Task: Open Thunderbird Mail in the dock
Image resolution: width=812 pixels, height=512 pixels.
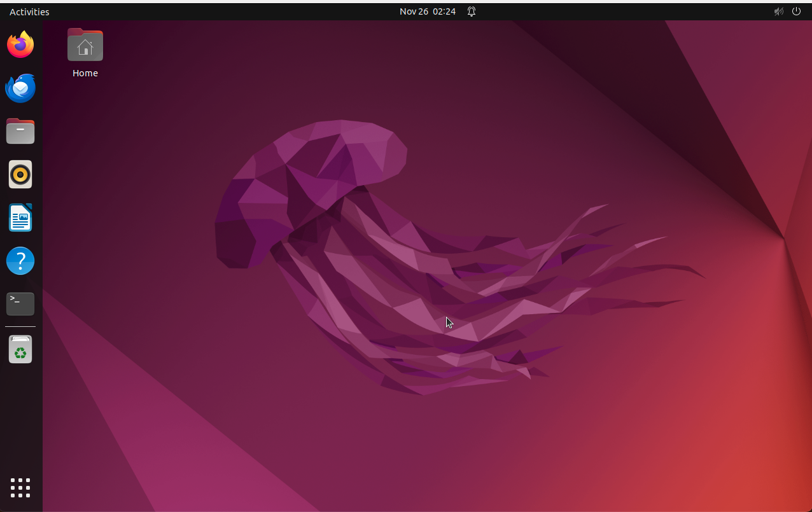Action: [20, 88]
